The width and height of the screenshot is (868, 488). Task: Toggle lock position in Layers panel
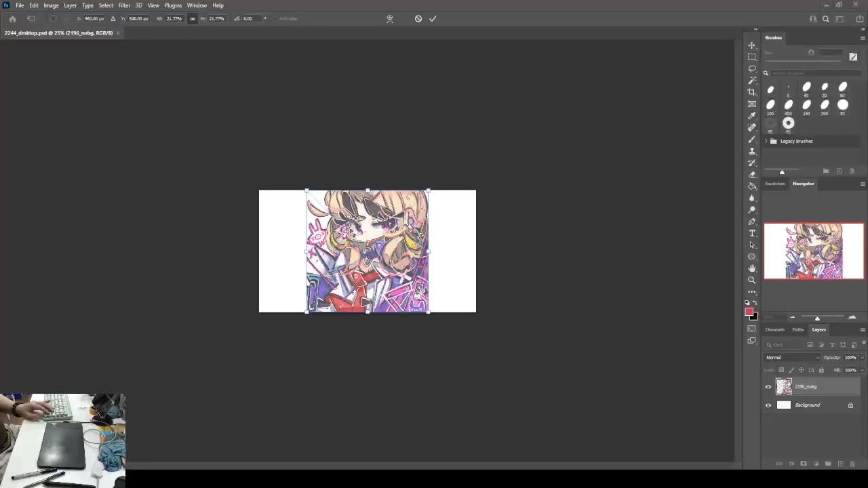tap(801, 370)
